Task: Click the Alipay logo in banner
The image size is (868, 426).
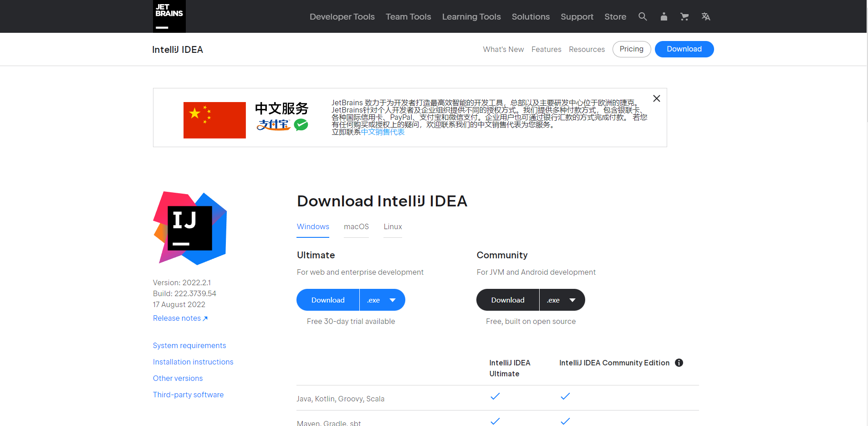Action: click(x=273, y=124)
